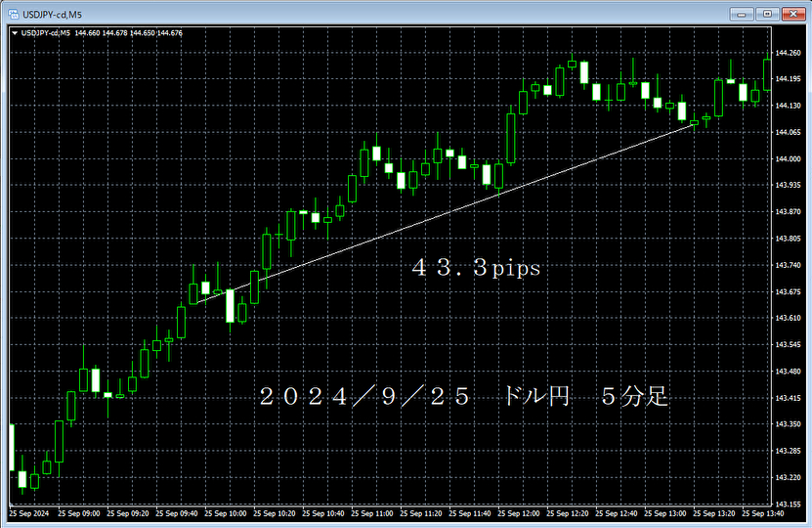The width and height of the screenshot is (812, 528).
Task: Click the 143.155 price scale value
Action: [789, 504]
